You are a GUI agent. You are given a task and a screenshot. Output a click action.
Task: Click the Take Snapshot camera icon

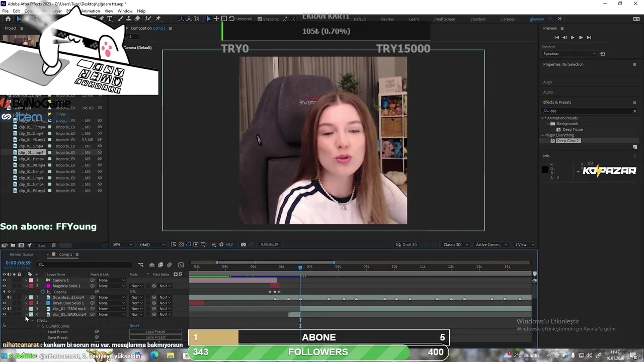click(244, 245)
